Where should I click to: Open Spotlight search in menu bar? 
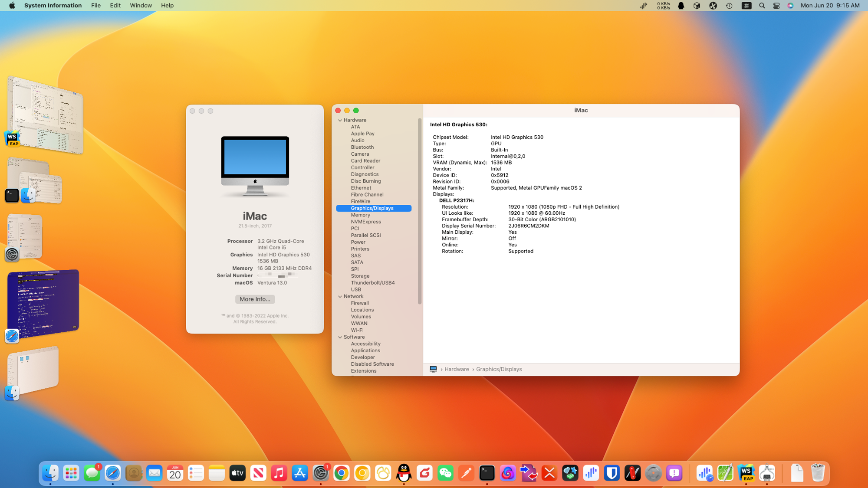click(x=762, y=6)
